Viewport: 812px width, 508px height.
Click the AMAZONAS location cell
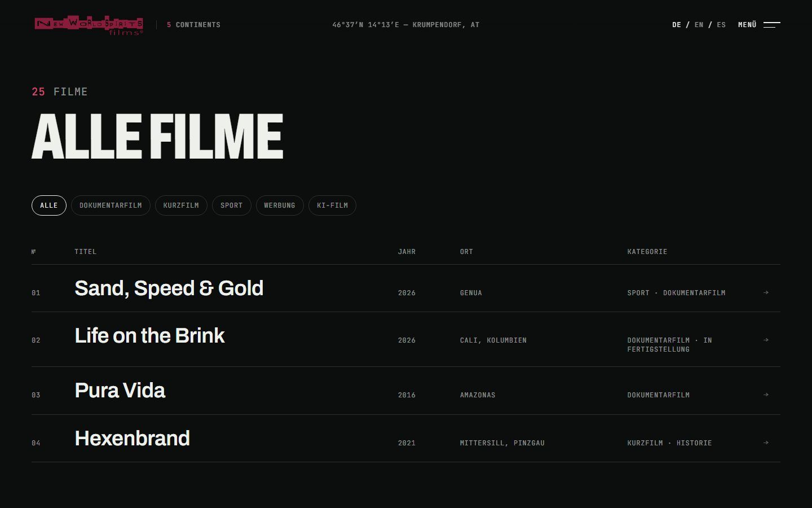478,395
